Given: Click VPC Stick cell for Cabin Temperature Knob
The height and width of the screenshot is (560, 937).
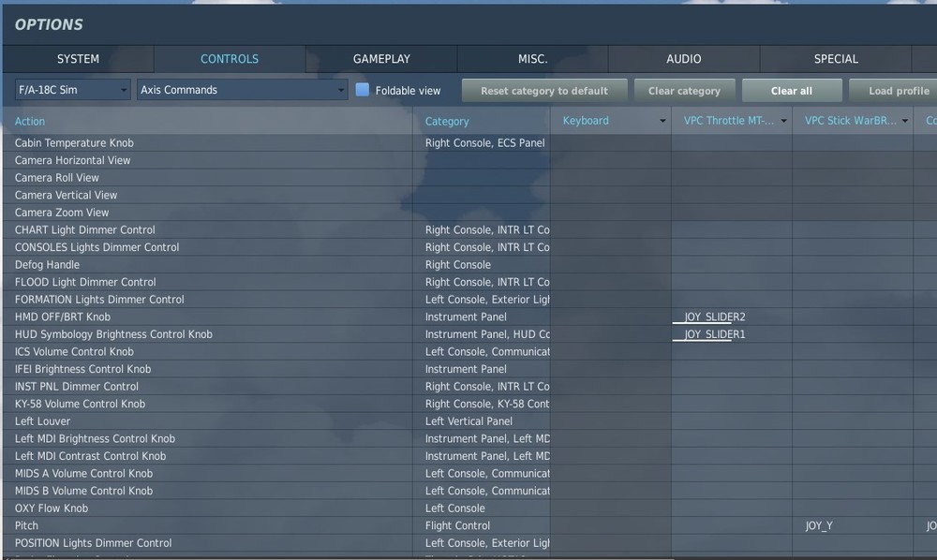Looking at the screenshot, I should [853, 142].
